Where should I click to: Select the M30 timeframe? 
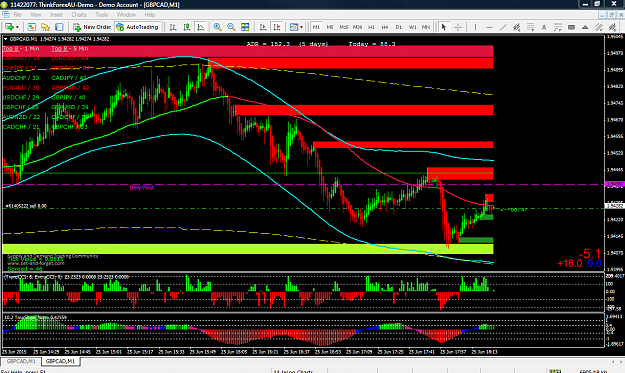[x=358, y=27]
